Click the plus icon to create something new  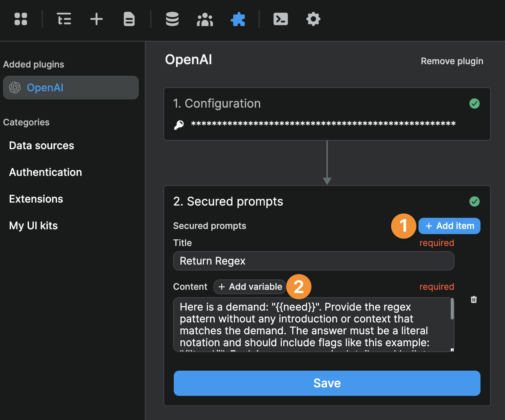[97, 19]
